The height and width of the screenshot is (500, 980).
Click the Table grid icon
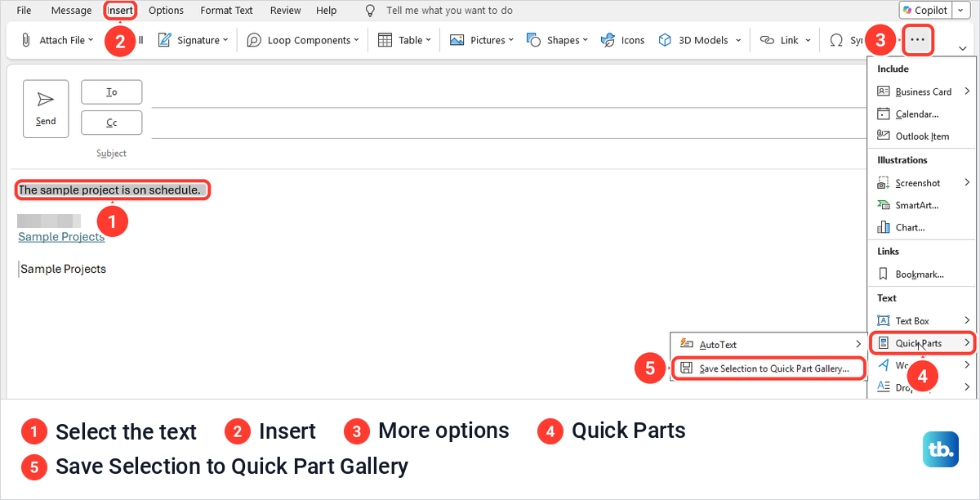(x=385, y=40)
